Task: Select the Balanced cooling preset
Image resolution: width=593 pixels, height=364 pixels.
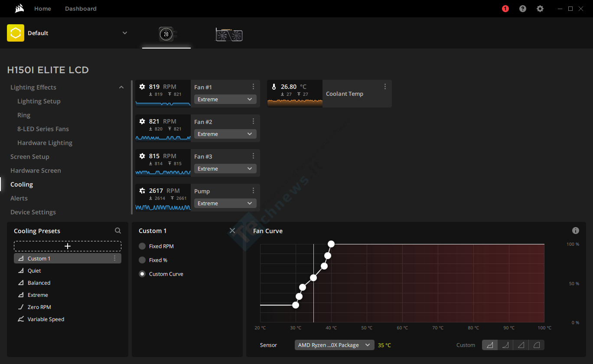Action: coord(68,283)
